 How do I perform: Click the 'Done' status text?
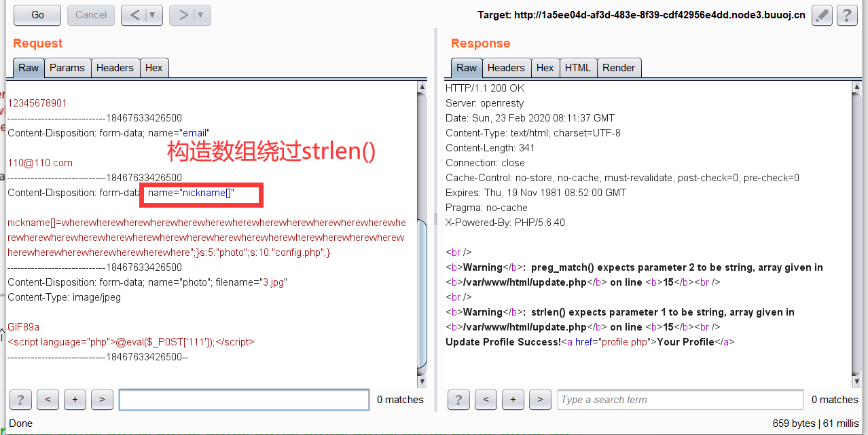[20, 423]
